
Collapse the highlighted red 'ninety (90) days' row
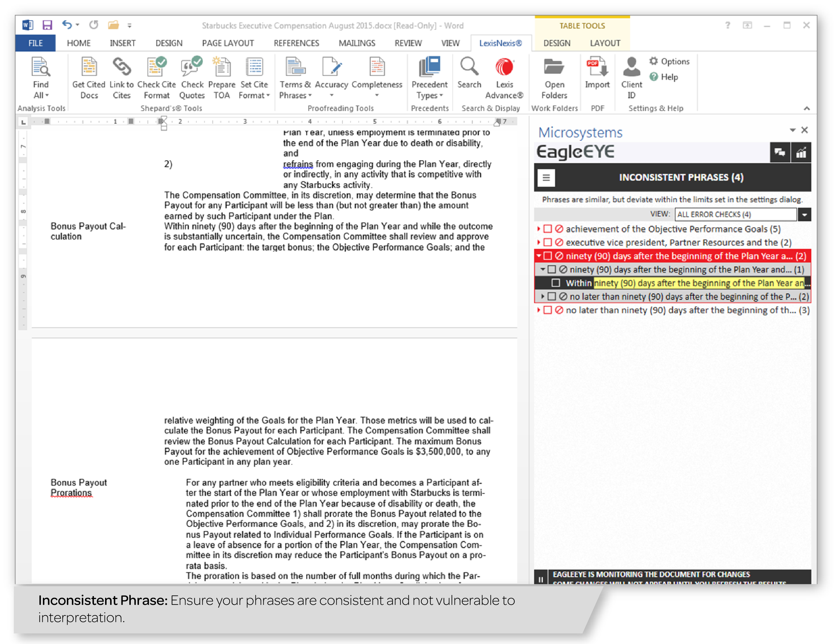click(x=539, y=256)
